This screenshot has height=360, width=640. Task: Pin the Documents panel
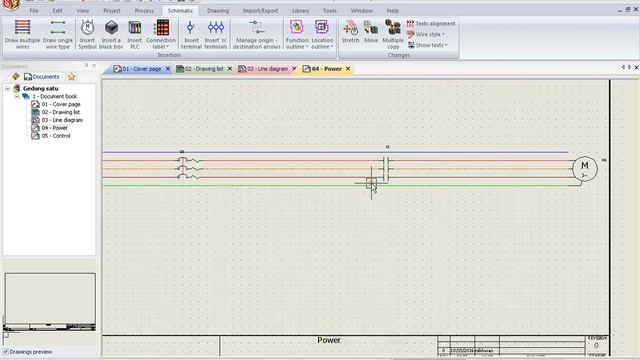pos(87,65)
